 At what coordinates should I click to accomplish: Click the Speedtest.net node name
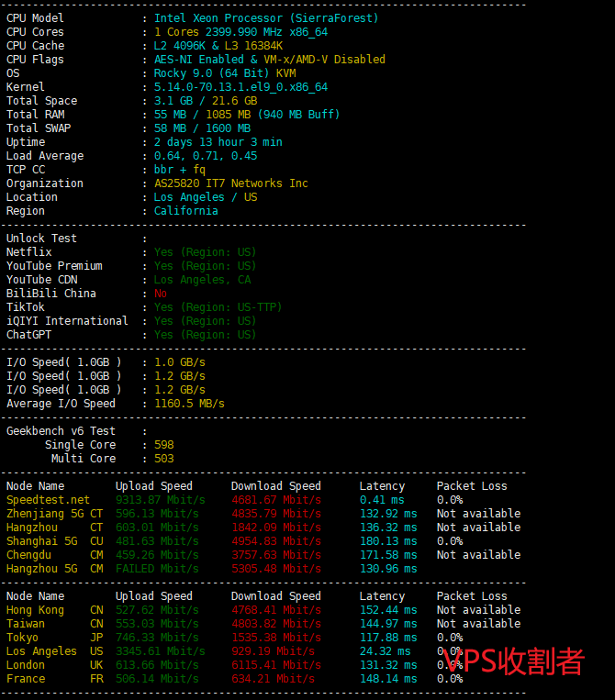point(48,500)
